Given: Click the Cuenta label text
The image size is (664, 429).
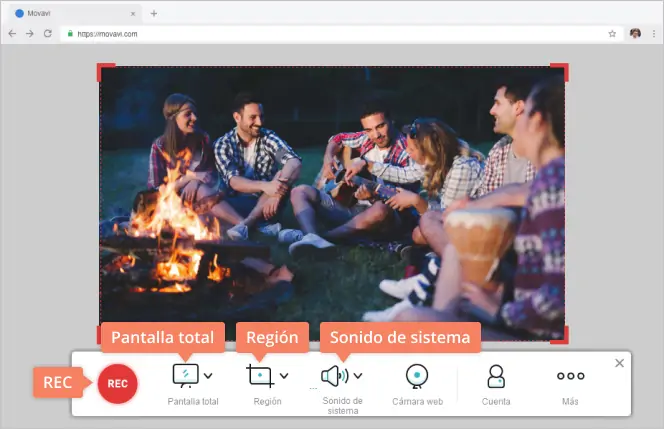Looking at the screenshot, I should (496, 401).
